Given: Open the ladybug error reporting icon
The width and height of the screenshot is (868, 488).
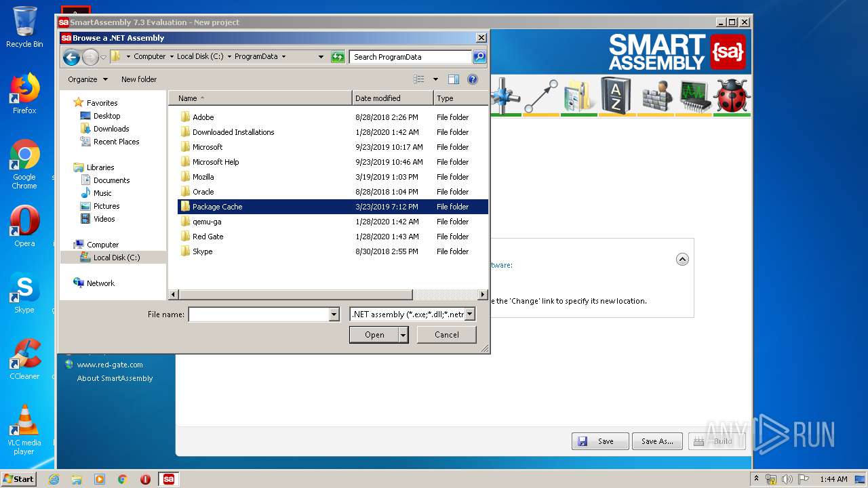Looking at the screenshot, I should pos(732,95).
